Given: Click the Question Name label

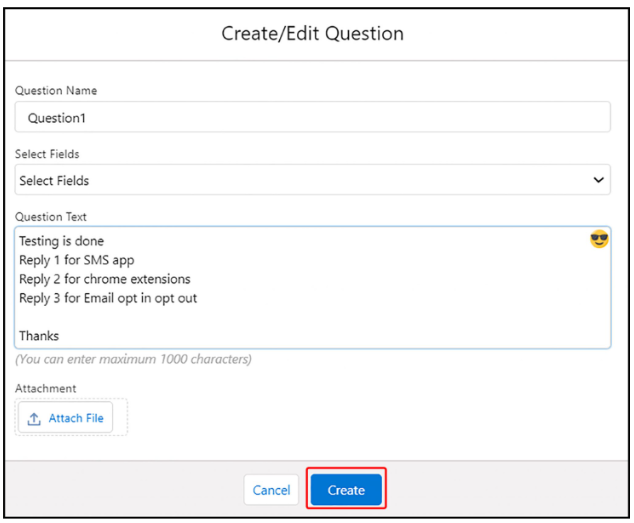Looking at the screenshot, I should click(x=55, y=91).
